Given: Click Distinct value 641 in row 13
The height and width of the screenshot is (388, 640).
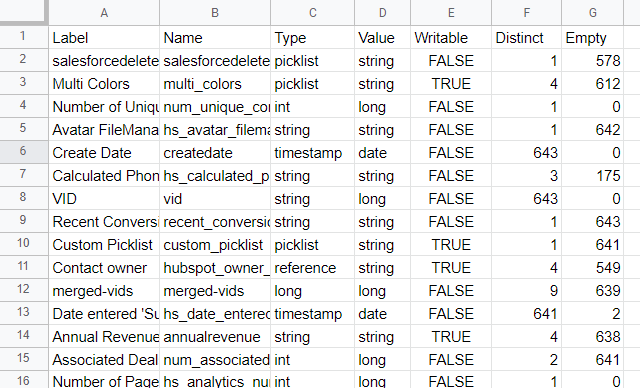Looking at the screenshot, I should click(x=527, y=314).
